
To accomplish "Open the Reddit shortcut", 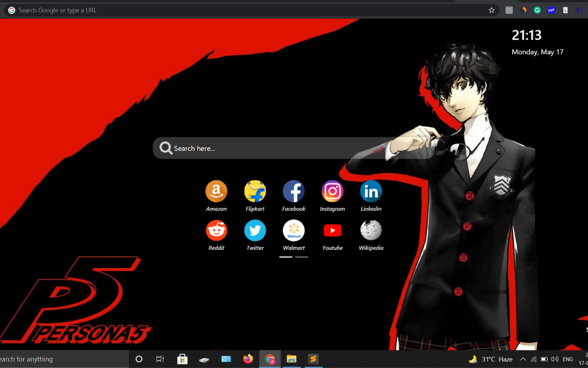I will 216,230.
